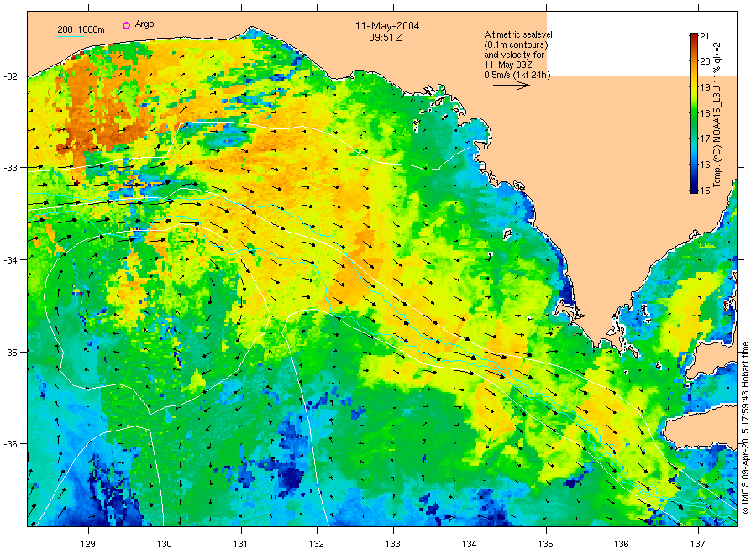Click the latitude axis label '-33'
The image size is (756, 554).
coord(10,168)
